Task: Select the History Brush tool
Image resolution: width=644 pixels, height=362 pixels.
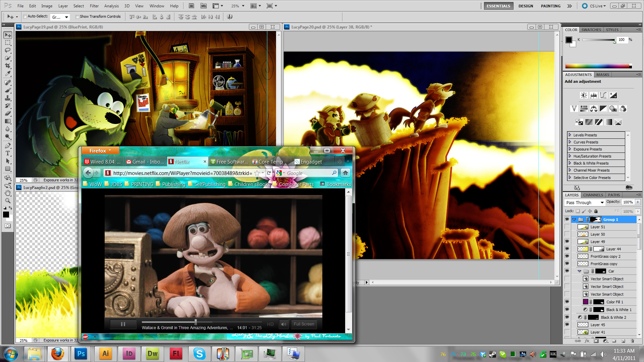Action: 8,106
